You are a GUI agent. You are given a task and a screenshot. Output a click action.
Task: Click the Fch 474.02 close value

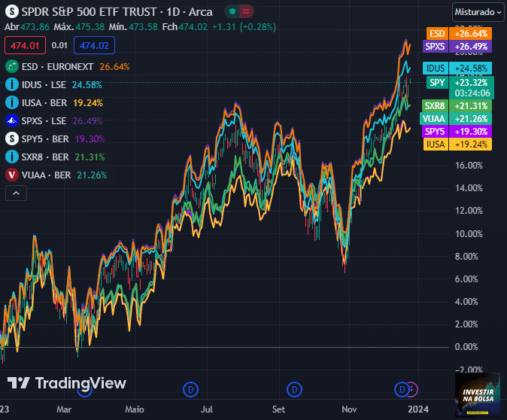[x=184, y=27]
